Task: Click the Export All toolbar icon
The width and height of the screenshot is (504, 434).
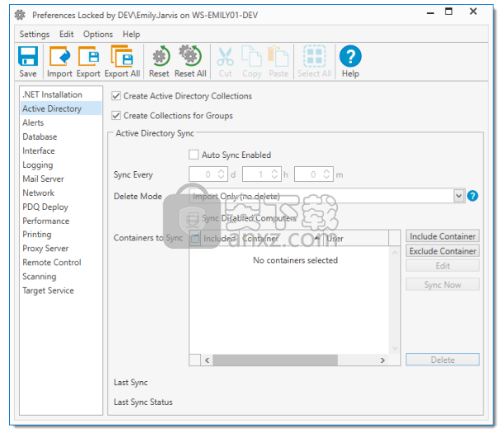Action: [x=121, y=56]
